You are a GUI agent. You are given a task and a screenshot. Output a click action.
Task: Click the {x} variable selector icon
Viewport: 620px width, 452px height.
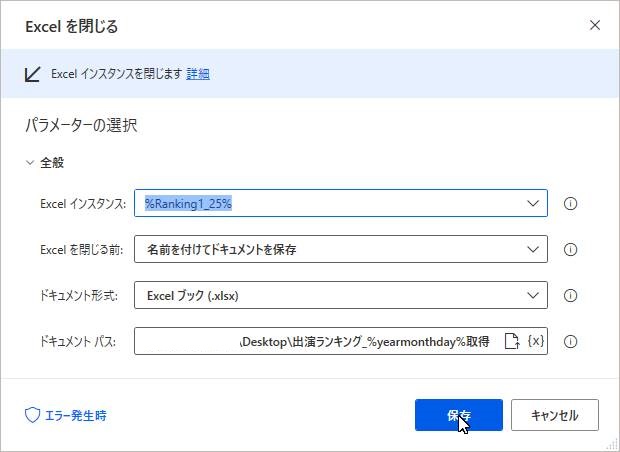coord(536,340)
